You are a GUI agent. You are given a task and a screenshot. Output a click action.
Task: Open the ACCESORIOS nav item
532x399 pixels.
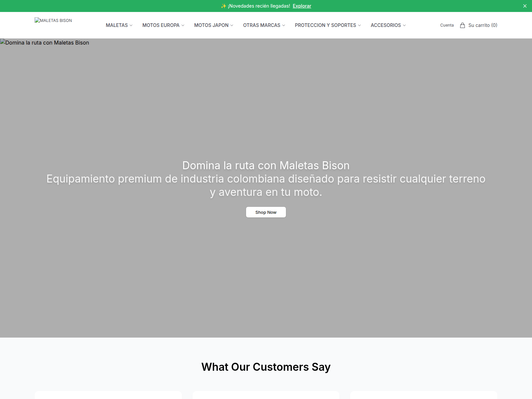pos(386,25)
